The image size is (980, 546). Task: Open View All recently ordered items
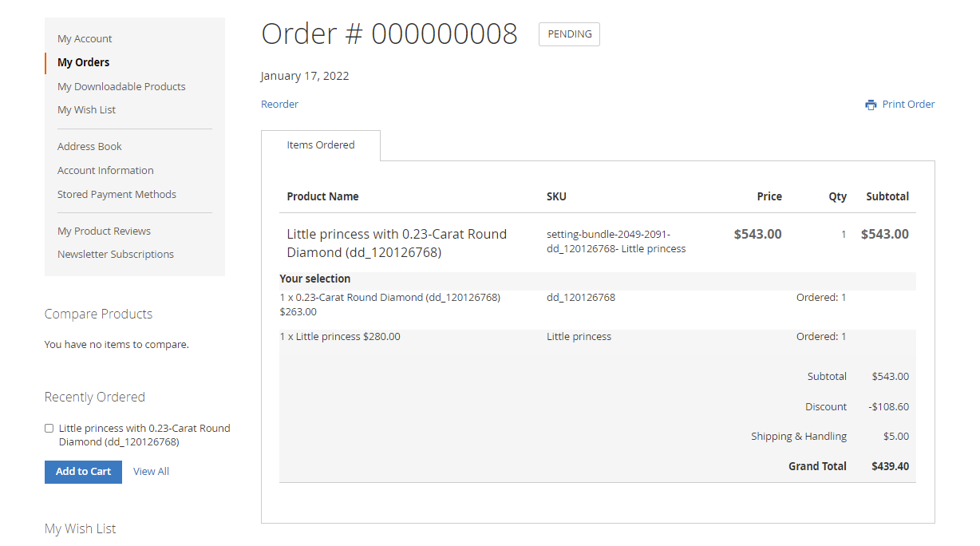tap(151, 471)
